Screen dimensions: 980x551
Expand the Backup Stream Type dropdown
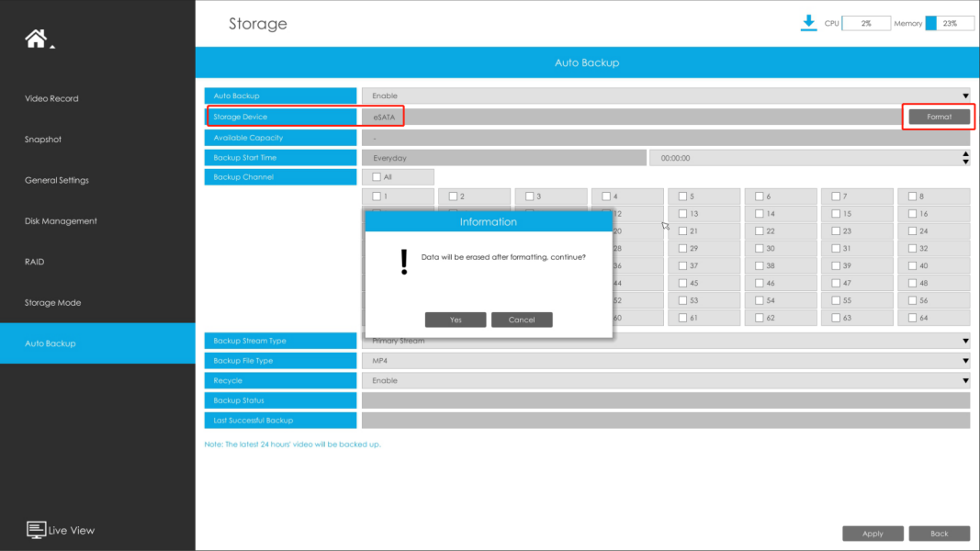point(666,341)
